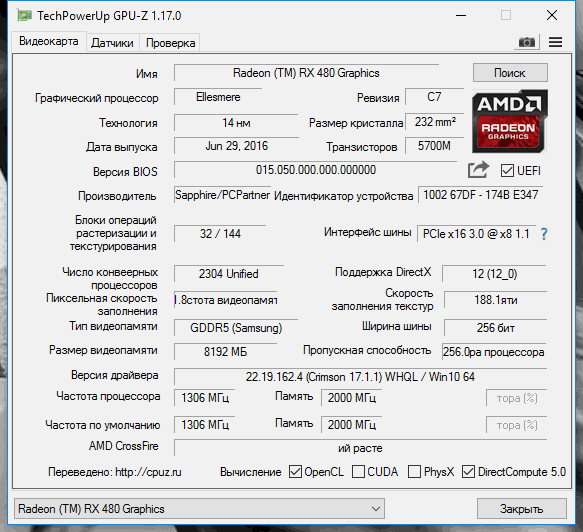The width and height of the screenshot is (583, 532).
Task: Open the cpuz.ru translation link
Action: point(148,472)
